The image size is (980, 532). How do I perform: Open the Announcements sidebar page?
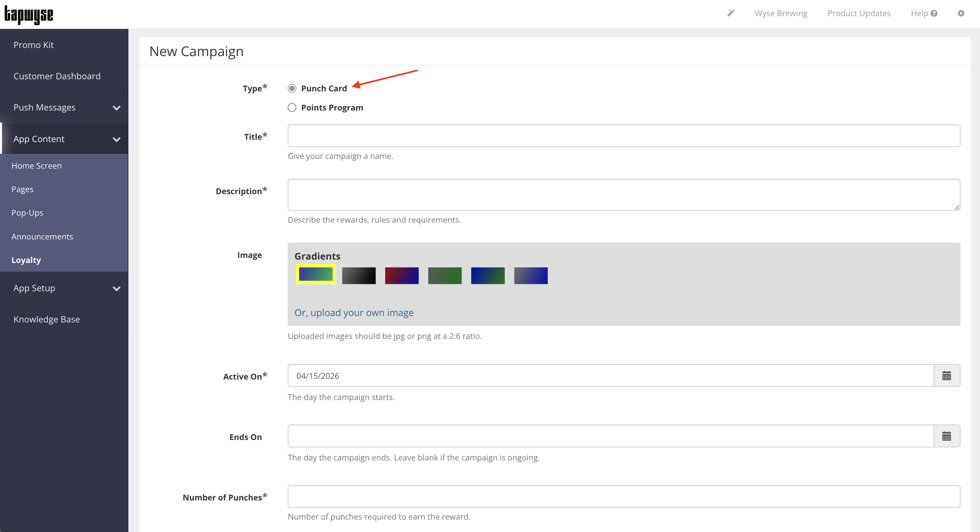click(42, 236)
